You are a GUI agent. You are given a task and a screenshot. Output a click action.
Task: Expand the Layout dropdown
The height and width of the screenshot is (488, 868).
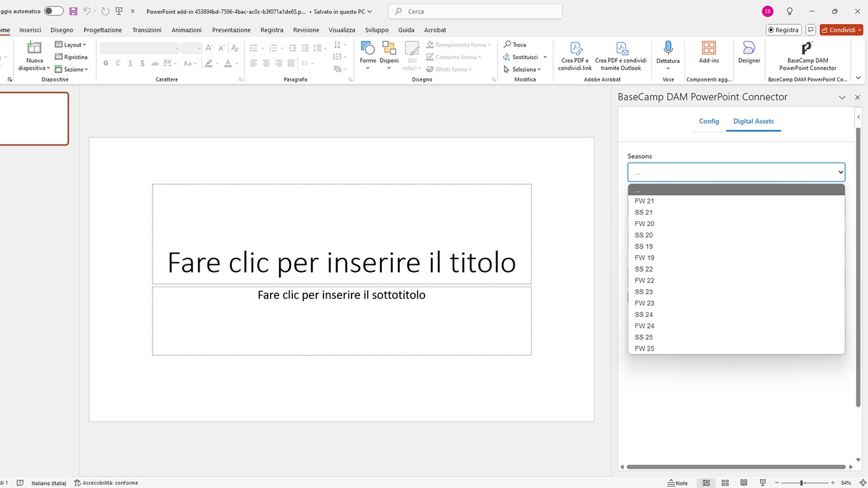click(x=71, y=45)
